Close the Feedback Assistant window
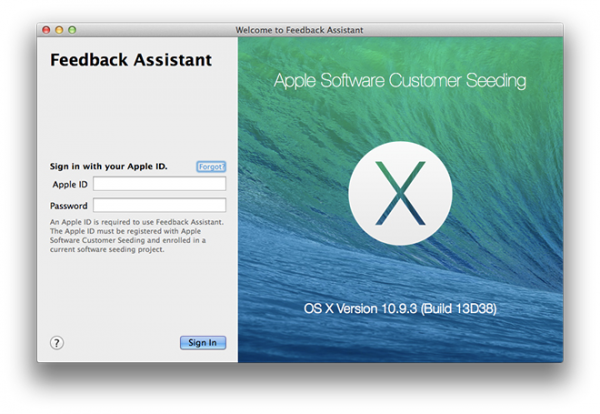 point(46,30)
